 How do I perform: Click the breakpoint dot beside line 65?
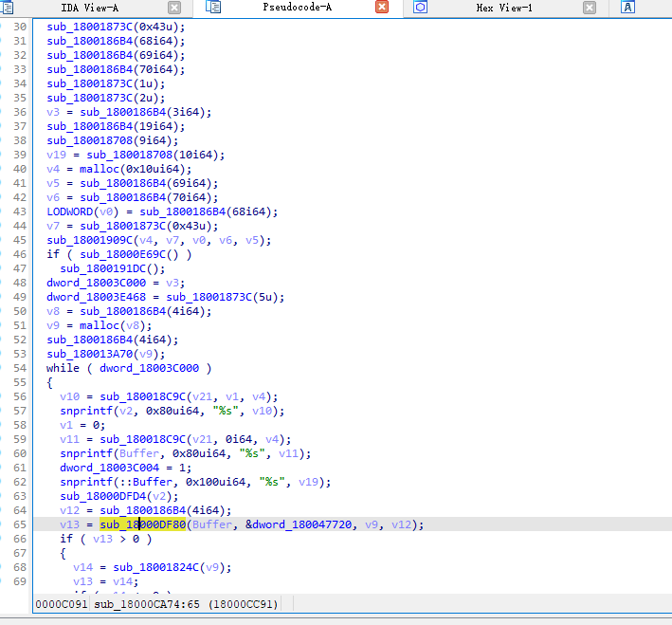tap(2, 524)
